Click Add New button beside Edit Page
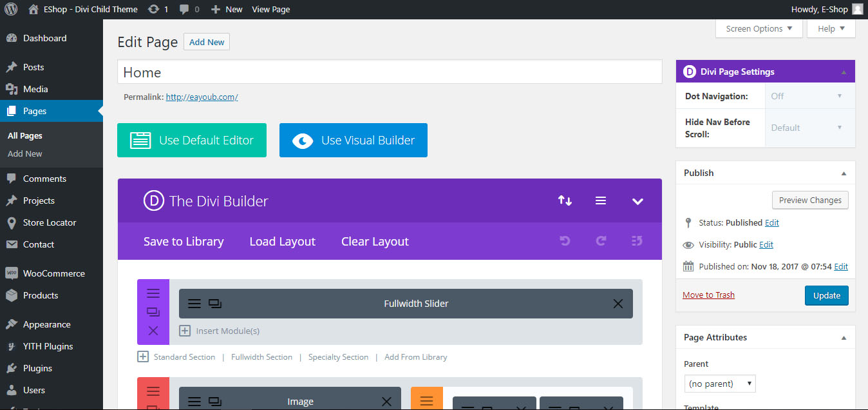The width and height of the screenshot is (868, 410). 207,42
